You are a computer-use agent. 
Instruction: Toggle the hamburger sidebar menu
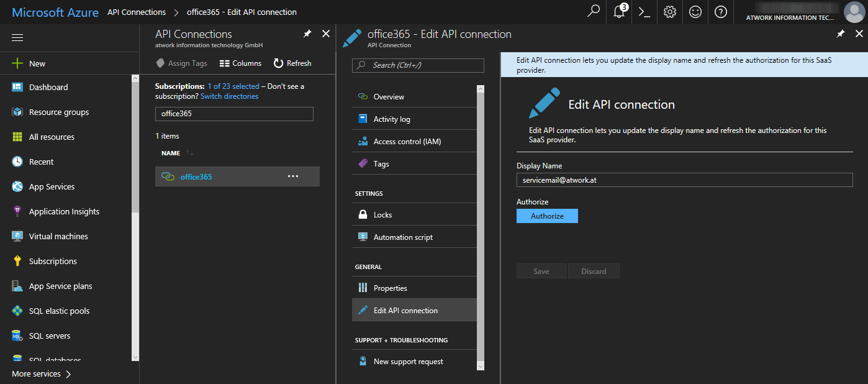click(x=17, y=38)
